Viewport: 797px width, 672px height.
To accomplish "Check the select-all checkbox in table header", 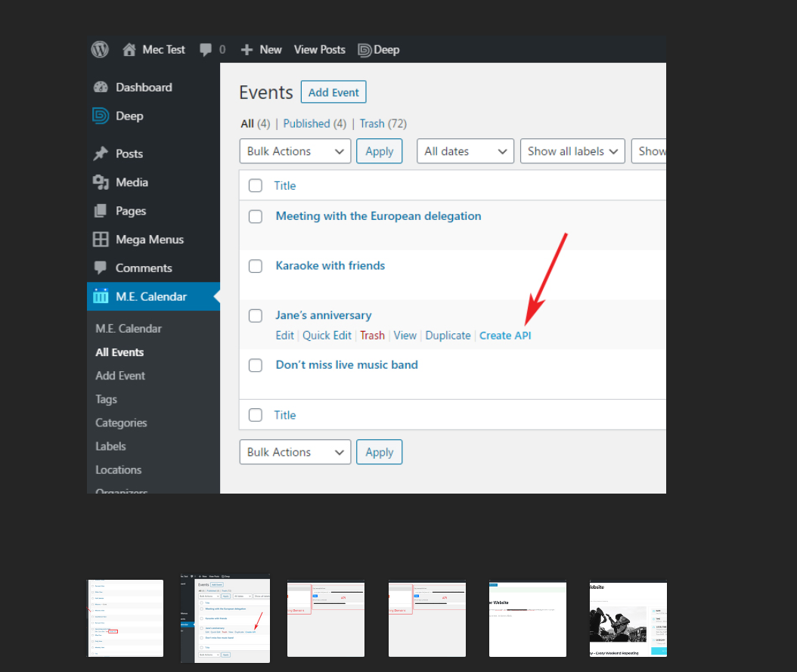I will pyautogui.click(x=255, y=185).
